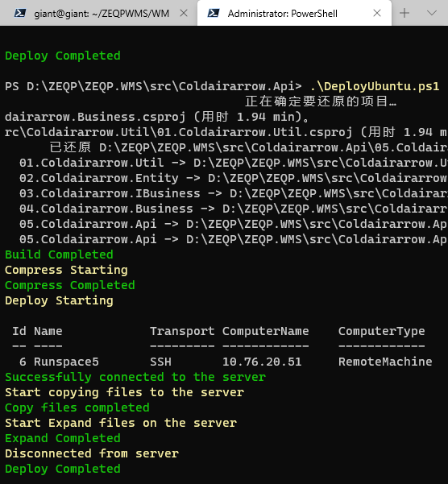Click the last 'Deploy Completed' line at bottom

click(x=63, y=469)
